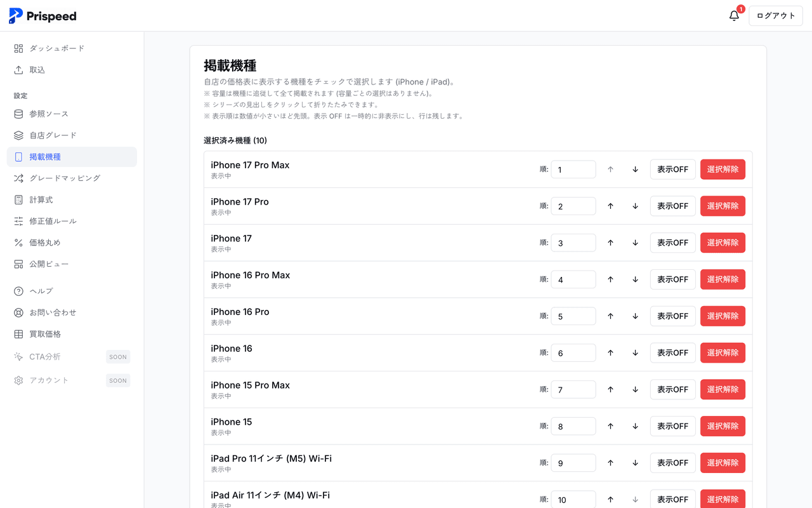812x508 pixels.
Task: Open 価格丸め in the sidebar
Action: pyautogui.click(x=72, y=243)
